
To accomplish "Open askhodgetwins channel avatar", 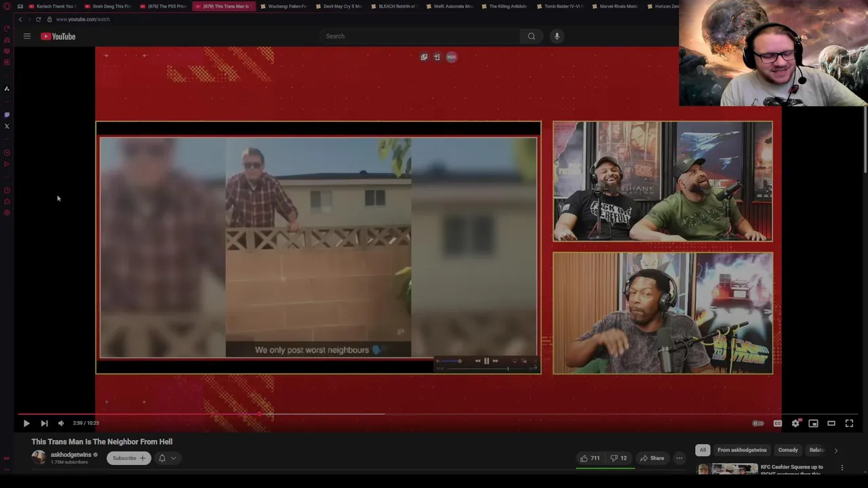I will click(39, 458).
